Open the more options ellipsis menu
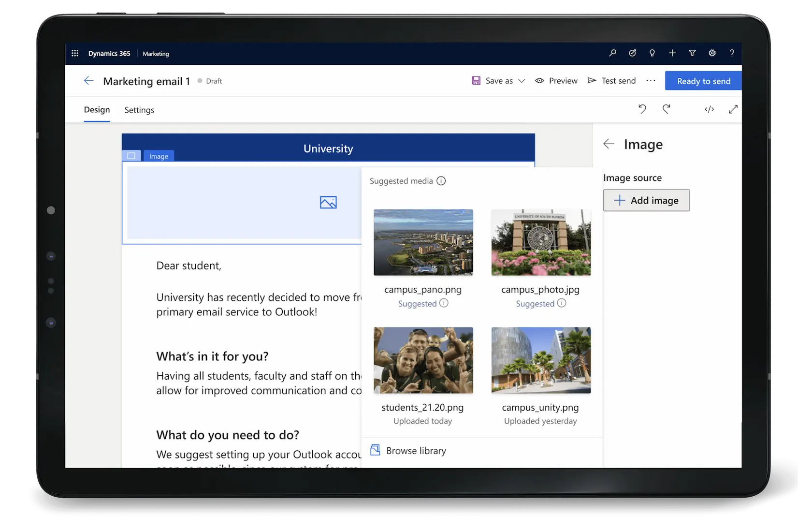 coord(651,81)
